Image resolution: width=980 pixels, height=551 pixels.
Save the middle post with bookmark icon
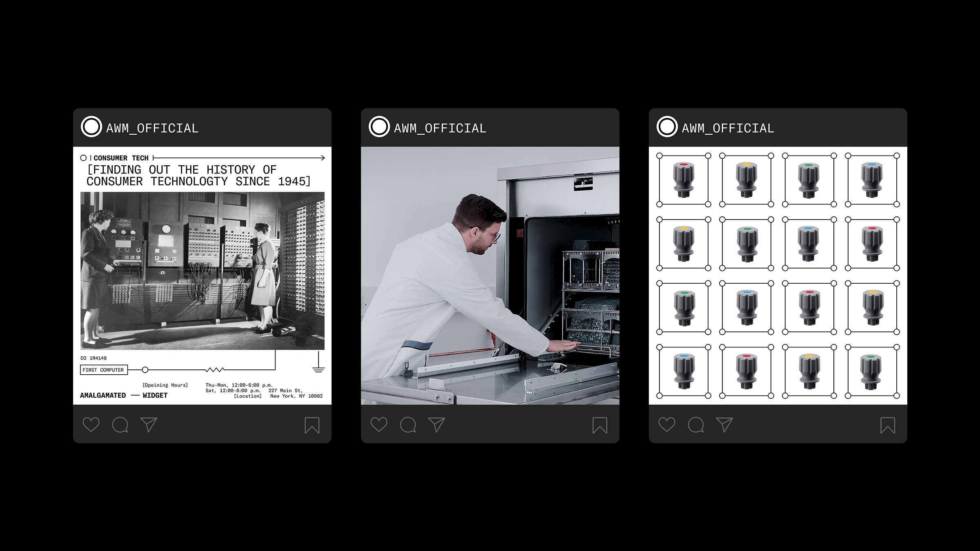click(600, 425)
